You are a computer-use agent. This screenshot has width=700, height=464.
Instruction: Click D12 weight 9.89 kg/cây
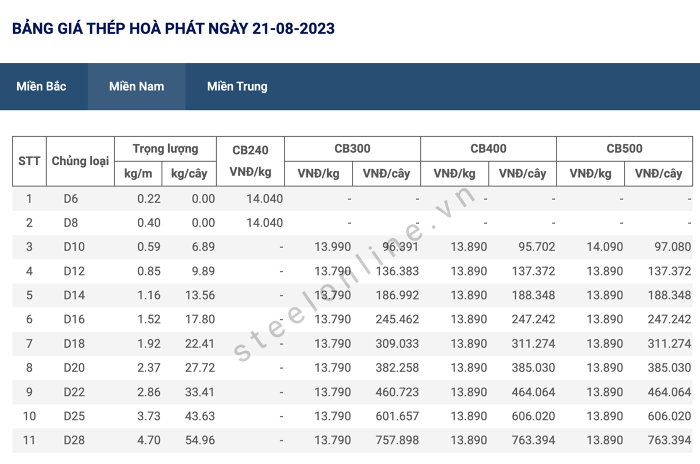(203, 271)
